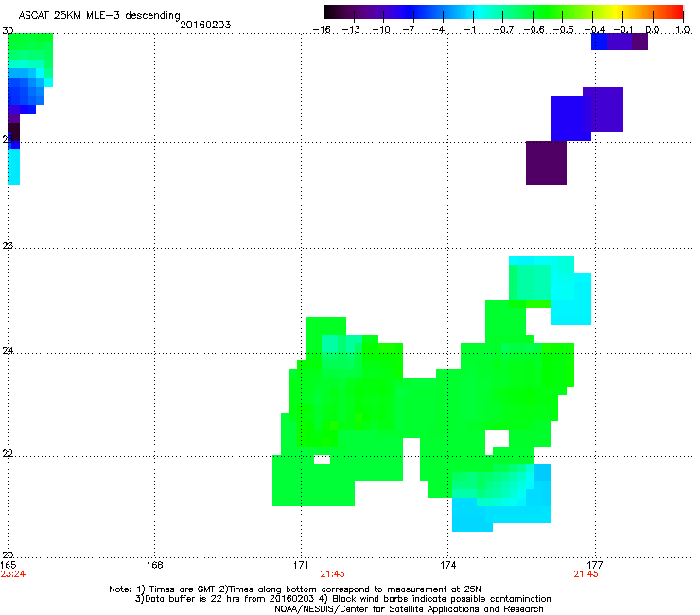700x615 pixels.
Task: Click the bright blue square data patch
Action: point(570,118)
